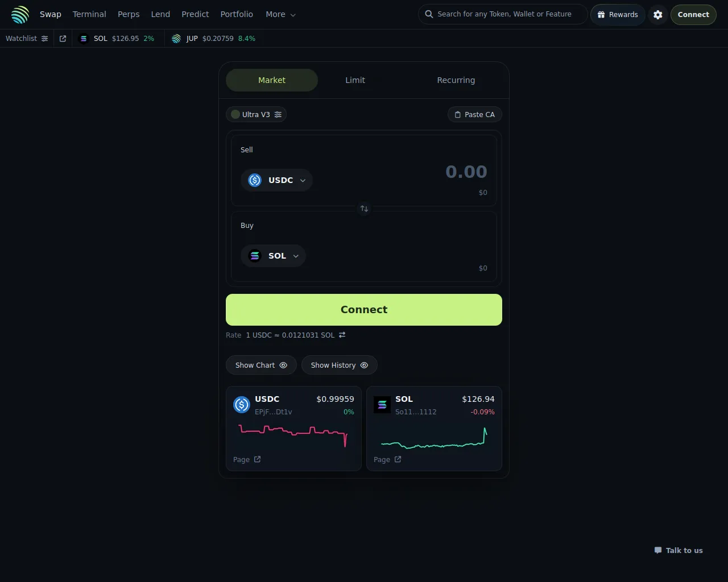Click the SOL token icon in watchlist
Viewport: 728px width, 582px height.
coord(84,39)
